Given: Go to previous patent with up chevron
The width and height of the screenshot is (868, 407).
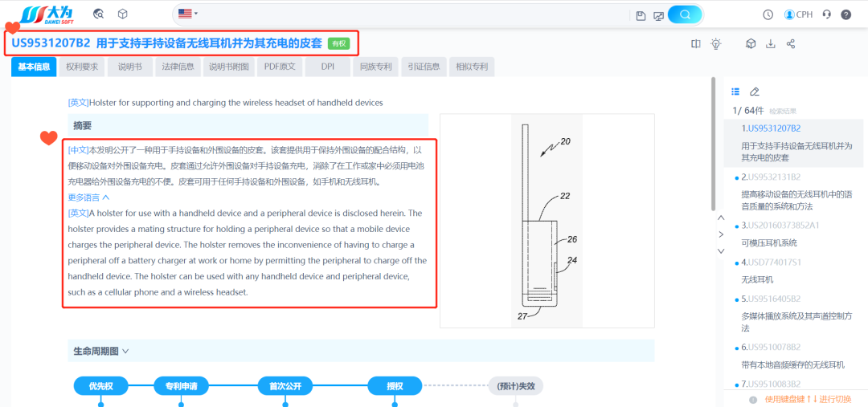Looking at the screenshot, I should 721,218.
